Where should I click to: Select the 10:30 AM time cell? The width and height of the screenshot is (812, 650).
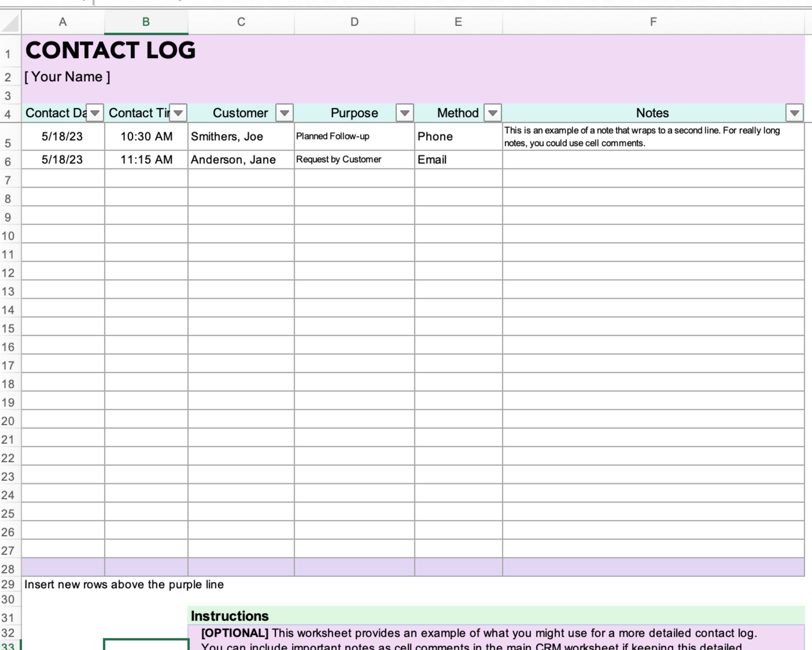[x=146, y=136]
